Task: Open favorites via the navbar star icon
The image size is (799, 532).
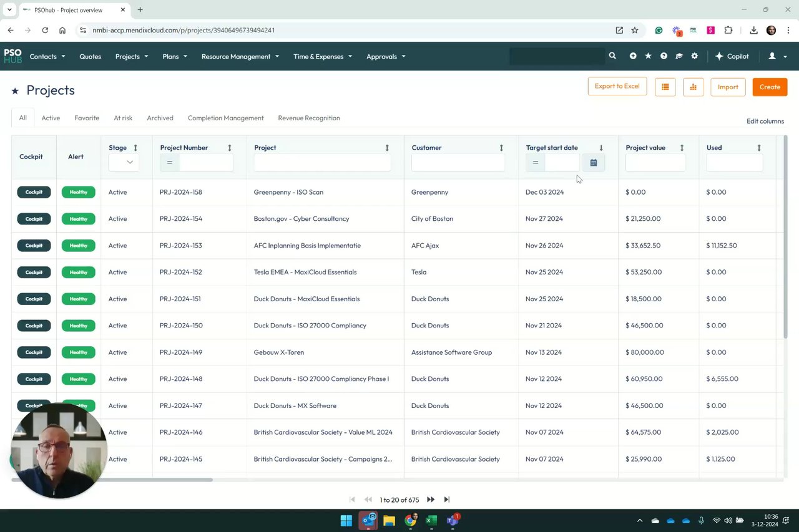Action: pos(648,56)
